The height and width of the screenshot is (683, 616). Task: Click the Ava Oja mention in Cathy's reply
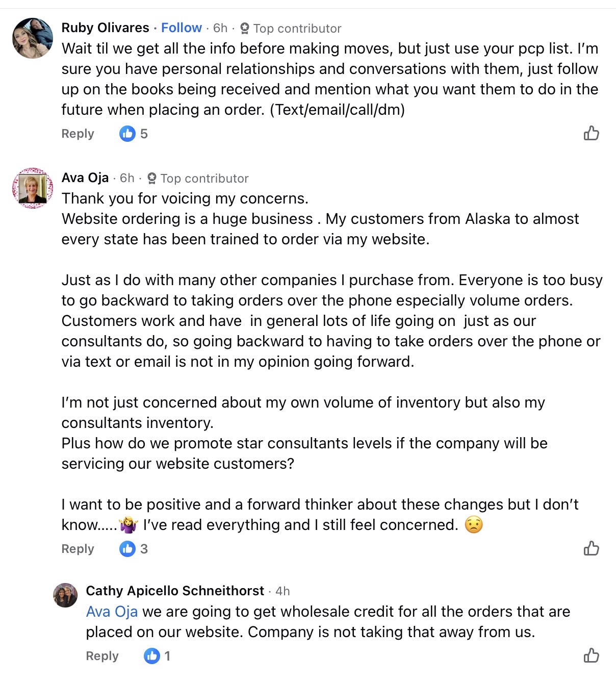coord(112,612)
